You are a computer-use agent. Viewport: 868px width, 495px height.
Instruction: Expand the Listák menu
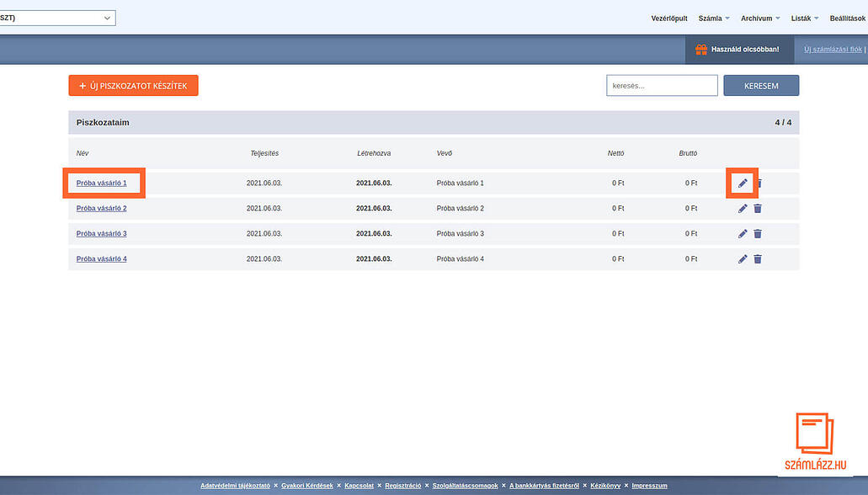click(x=805, y=19)
